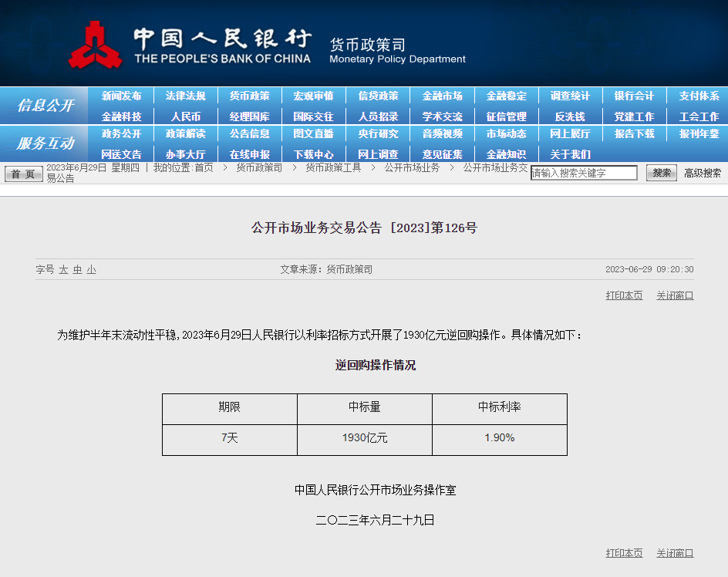Set font size to 小

pyautogui.click(x=91, y=269)
